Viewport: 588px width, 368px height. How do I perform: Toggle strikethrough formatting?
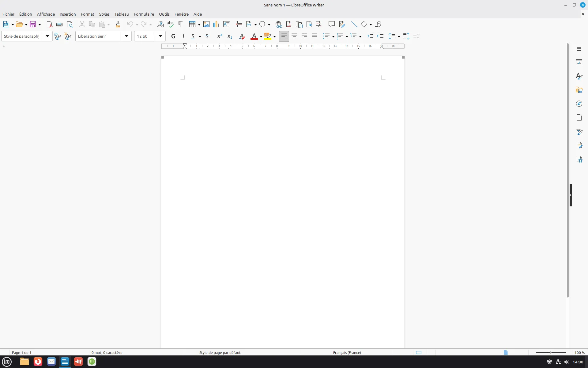click(207, 36)
